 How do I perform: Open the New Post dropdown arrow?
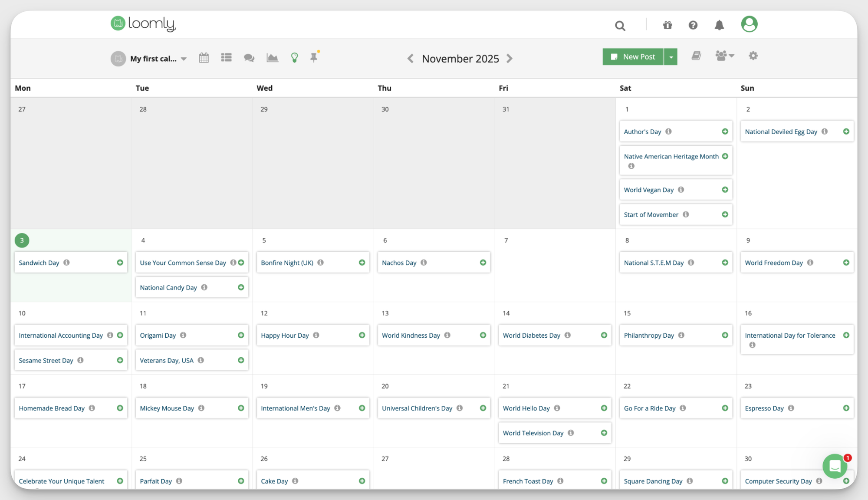671,57
